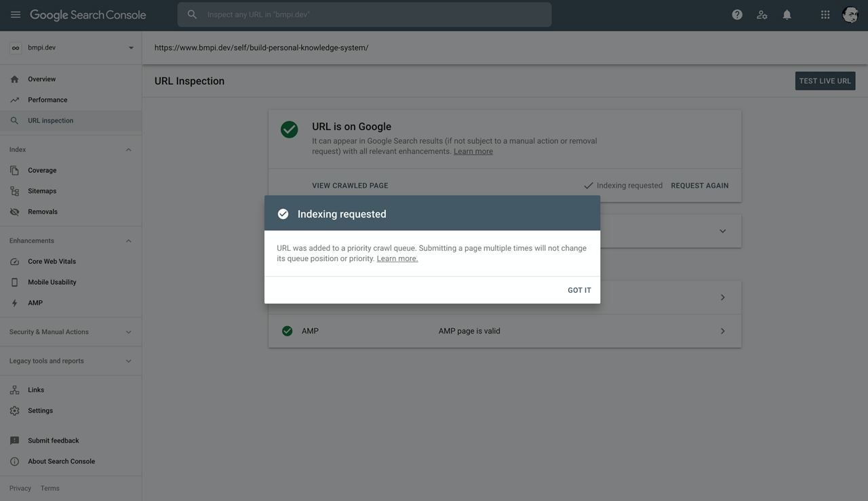Go to the Performance report
Image resolution: width=868 pixels, height=501 pixels.
(47, 100)
